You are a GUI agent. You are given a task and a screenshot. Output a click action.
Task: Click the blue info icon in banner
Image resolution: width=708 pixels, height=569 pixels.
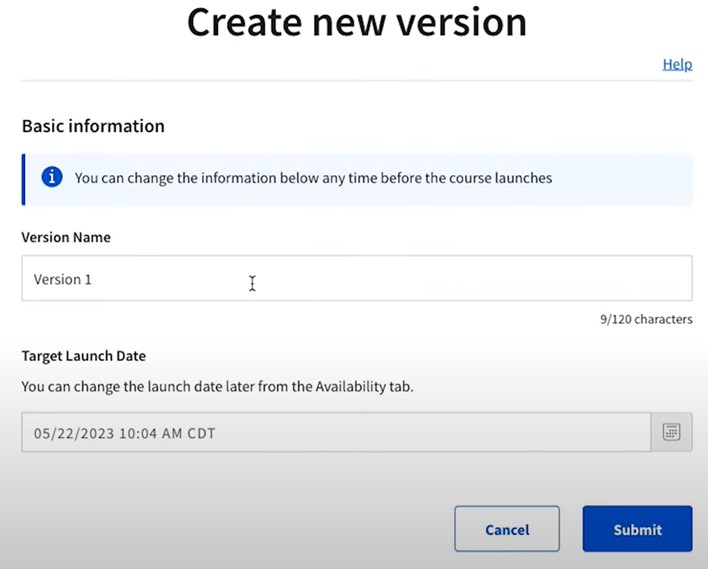52,178
